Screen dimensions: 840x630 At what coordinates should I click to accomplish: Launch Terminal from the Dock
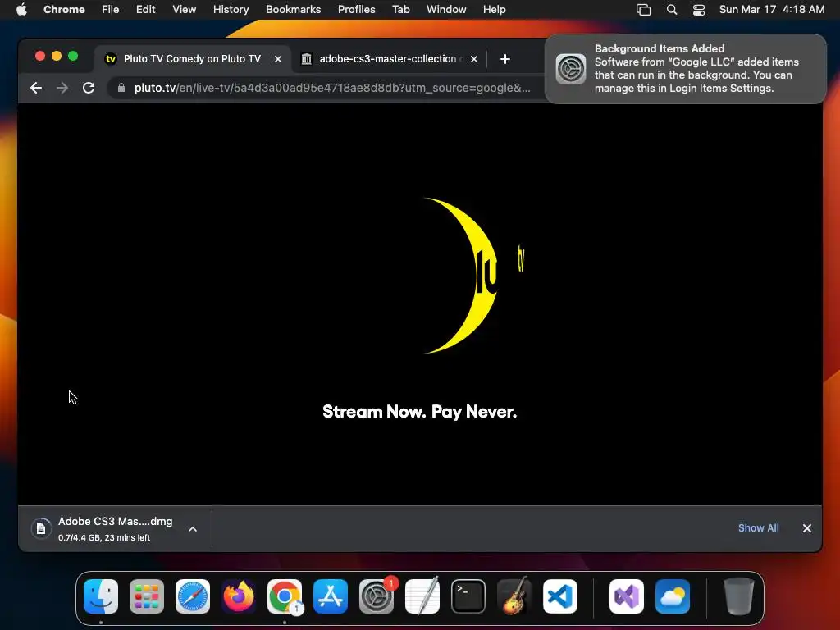[x=468, y=596]
